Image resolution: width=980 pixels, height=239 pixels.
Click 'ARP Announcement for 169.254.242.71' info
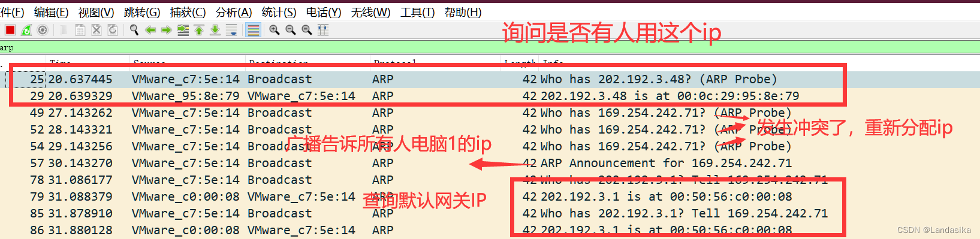(x=667, y=163)
